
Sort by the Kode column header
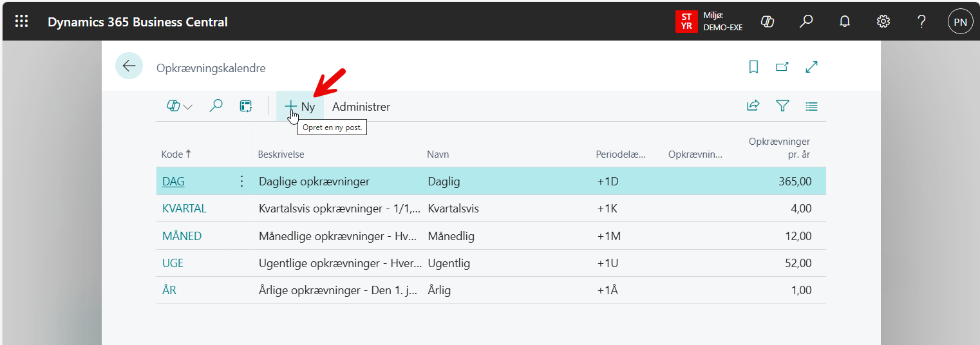point(173,154)
